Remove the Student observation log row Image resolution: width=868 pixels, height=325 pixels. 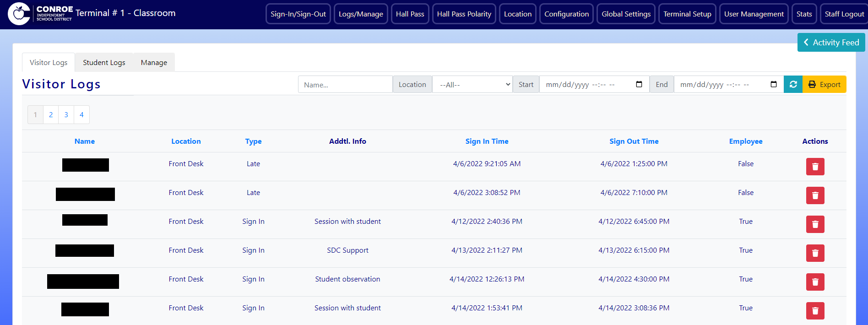[815, 282]
